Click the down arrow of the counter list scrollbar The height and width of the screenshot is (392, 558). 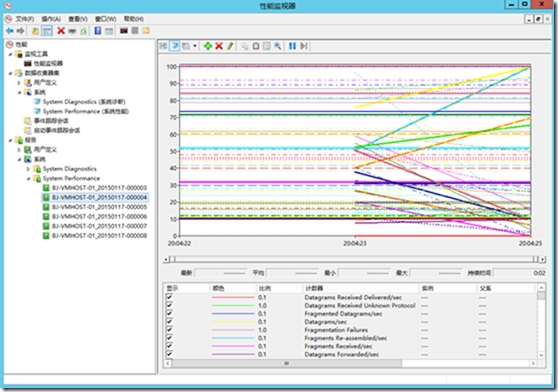tap(541, 355)
